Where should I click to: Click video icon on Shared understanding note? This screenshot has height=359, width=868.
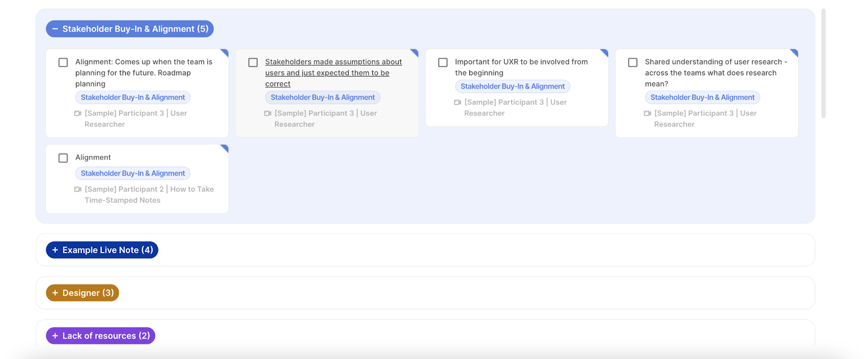(x=647, y=113)
